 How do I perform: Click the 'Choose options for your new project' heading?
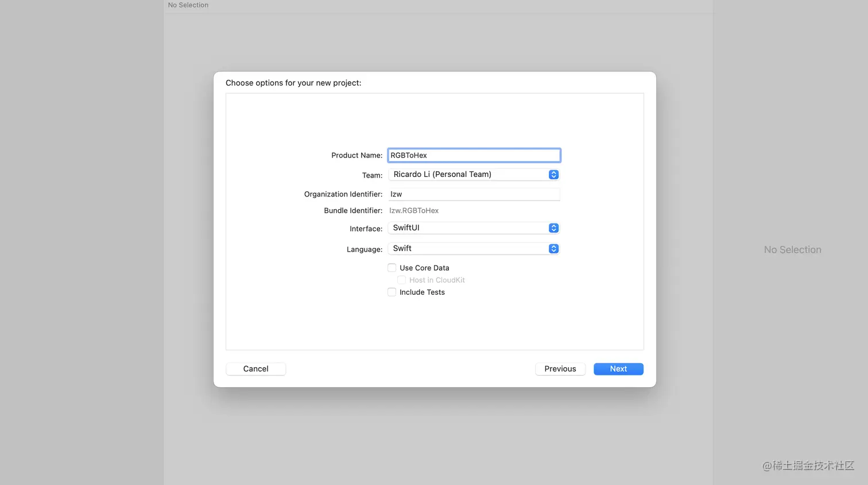point(293,83)
